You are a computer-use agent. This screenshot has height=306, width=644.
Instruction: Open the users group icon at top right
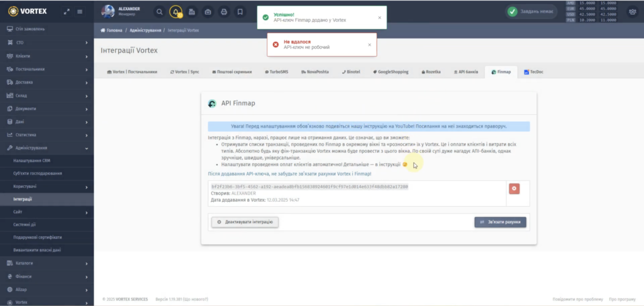click(x=632, y=12)
